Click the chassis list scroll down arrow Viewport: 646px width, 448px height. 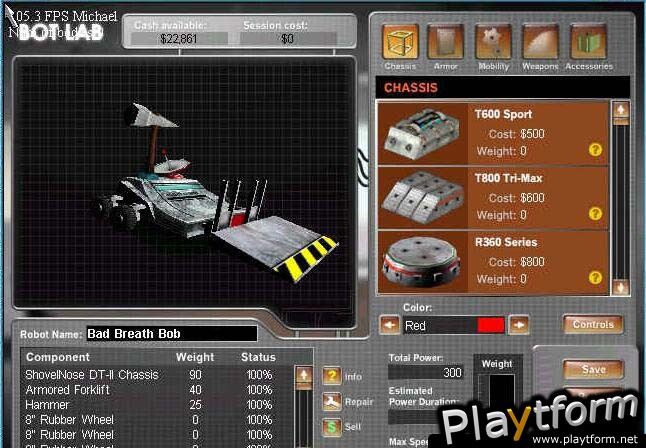pos(621,286)
